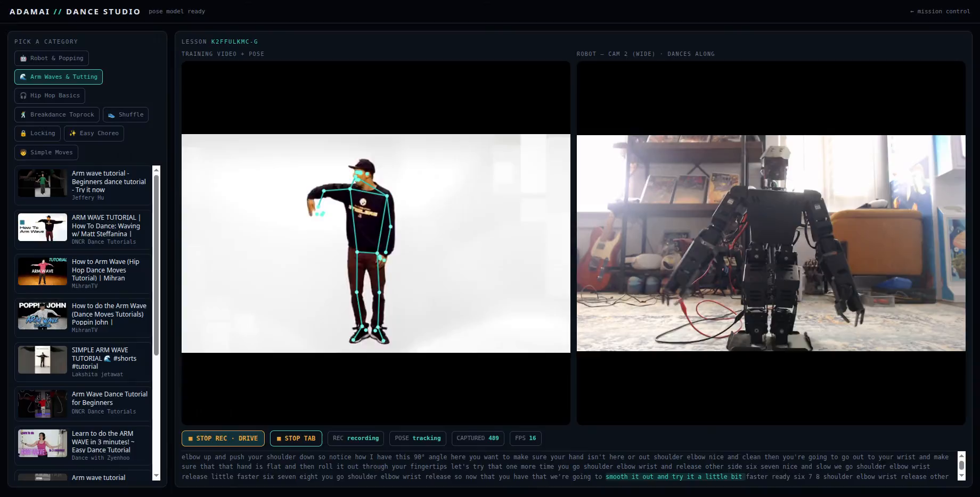
Task: Click the 'PICK A CATEGORY' heading
Action: (46, 42)
